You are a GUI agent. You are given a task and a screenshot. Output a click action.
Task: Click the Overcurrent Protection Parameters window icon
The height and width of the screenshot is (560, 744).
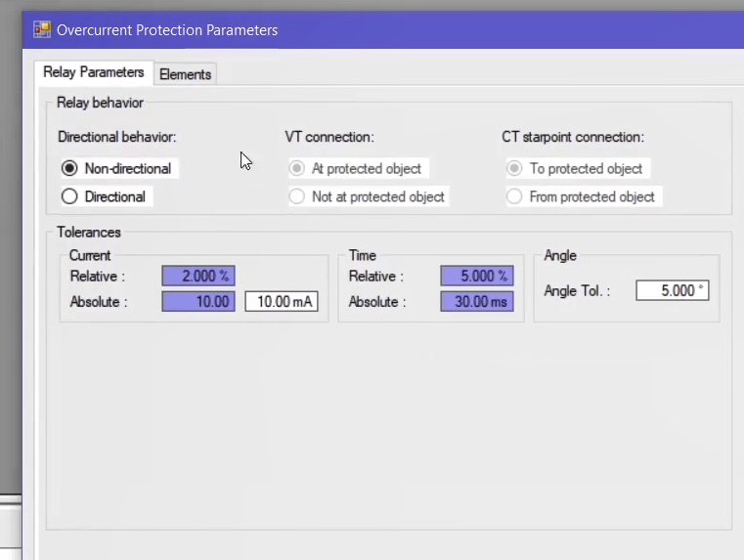tap(42, 30)
